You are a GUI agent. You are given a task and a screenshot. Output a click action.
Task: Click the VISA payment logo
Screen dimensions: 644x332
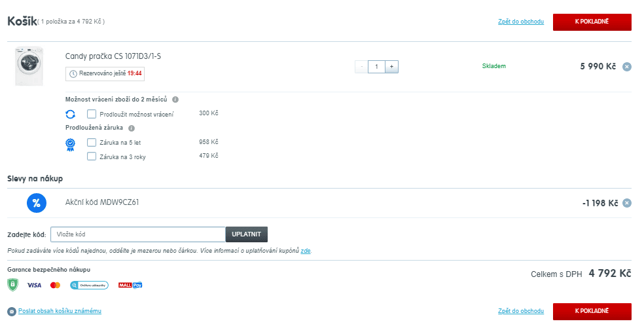(x=34, y=285)
